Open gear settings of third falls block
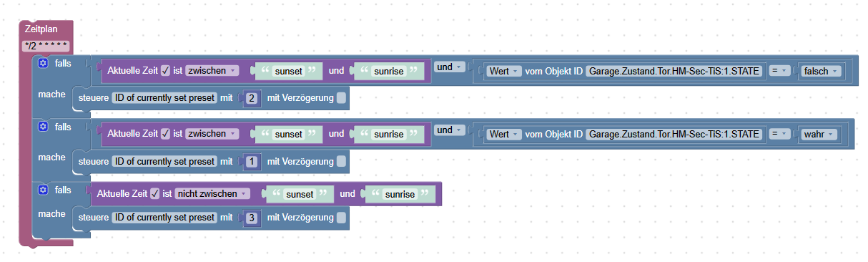The width and height of the screenshot is (868, 262). 43,190
